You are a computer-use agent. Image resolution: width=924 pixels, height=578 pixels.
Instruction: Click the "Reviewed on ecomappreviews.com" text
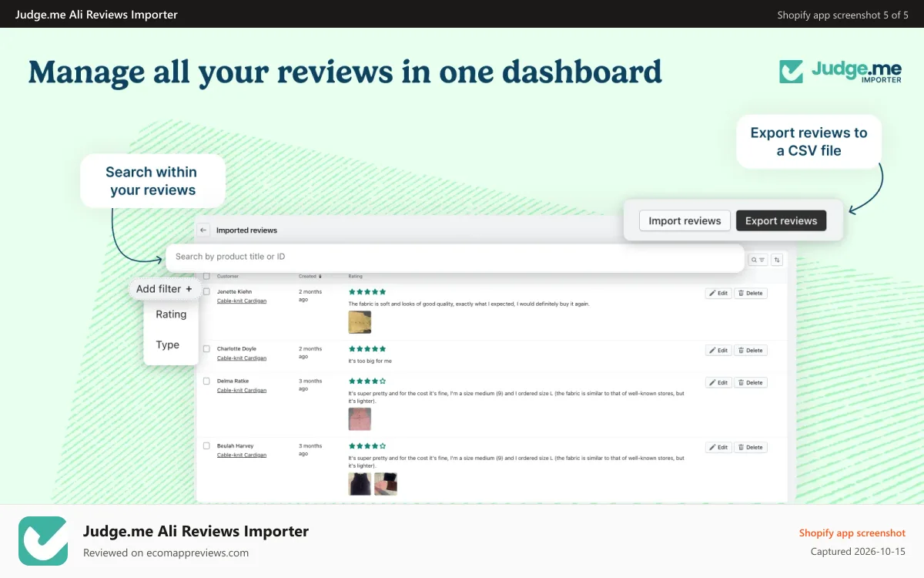click(x=166, y=553)
